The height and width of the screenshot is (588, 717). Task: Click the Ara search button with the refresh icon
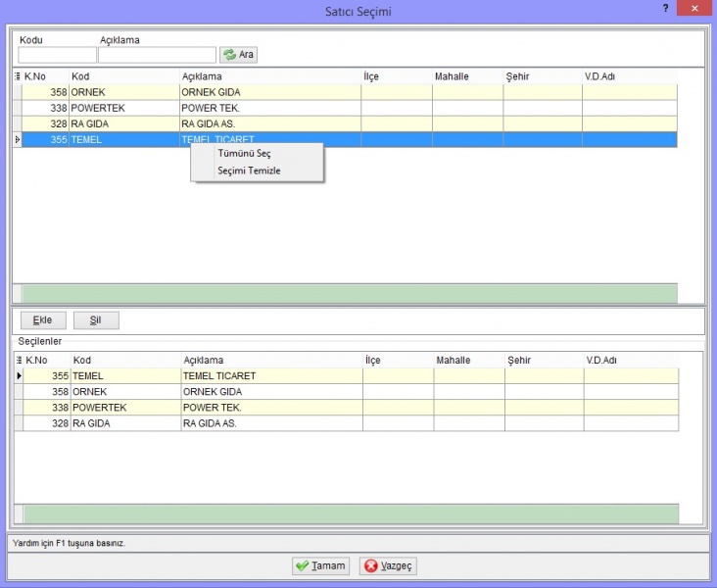coord(238,55)
